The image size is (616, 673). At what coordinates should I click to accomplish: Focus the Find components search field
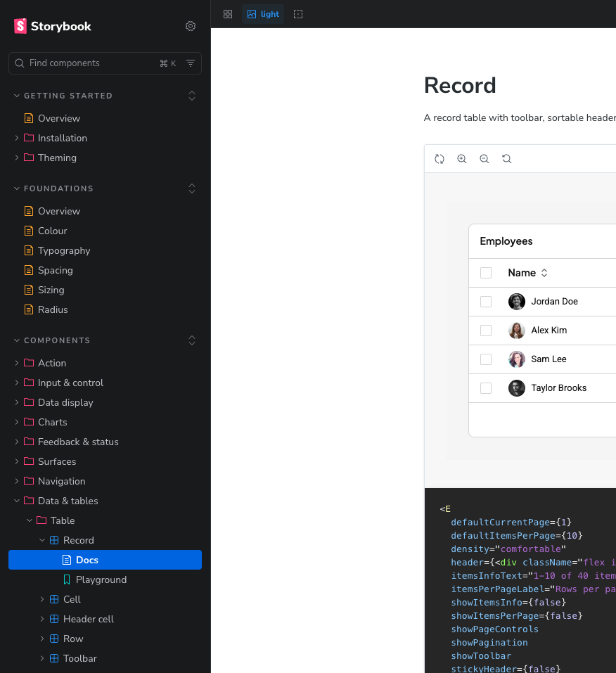pyautogui.click(x=105, y=63)
